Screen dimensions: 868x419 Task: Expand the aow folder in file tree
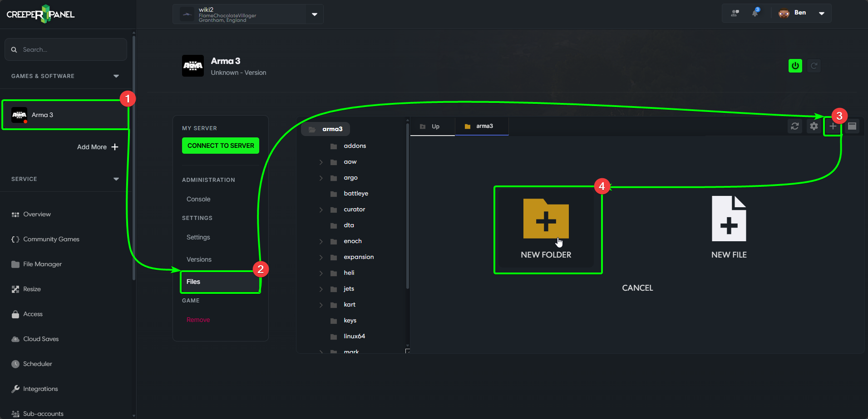click(321, 162)
